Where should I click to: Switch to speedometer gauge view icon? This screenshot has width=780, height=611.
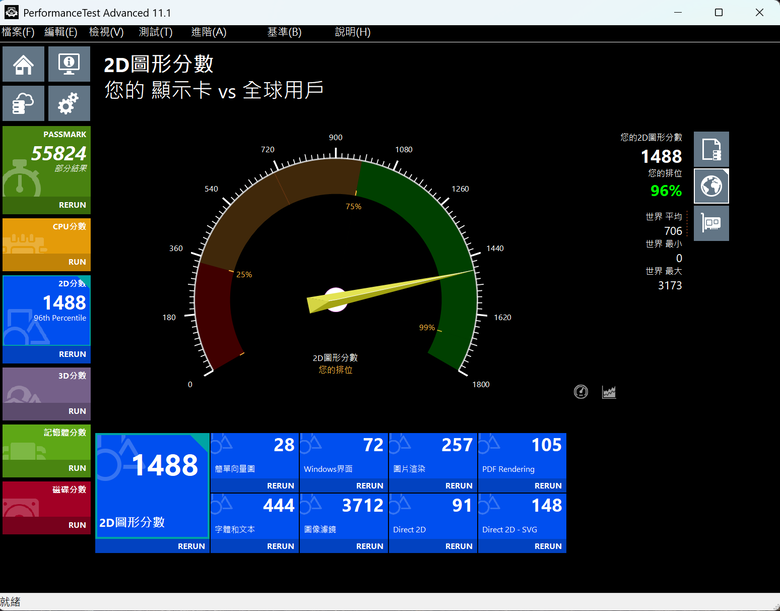click(x=581, y=392)
